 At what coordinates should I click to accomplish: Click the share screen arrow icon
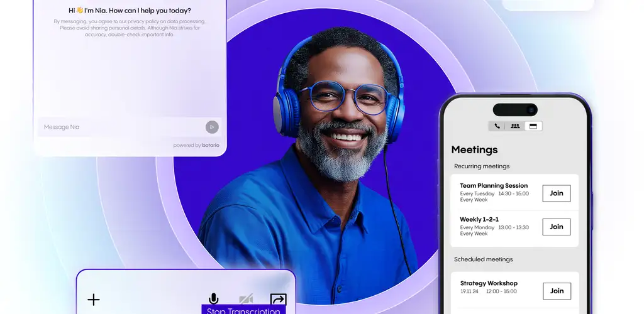(x=278, y=300)
